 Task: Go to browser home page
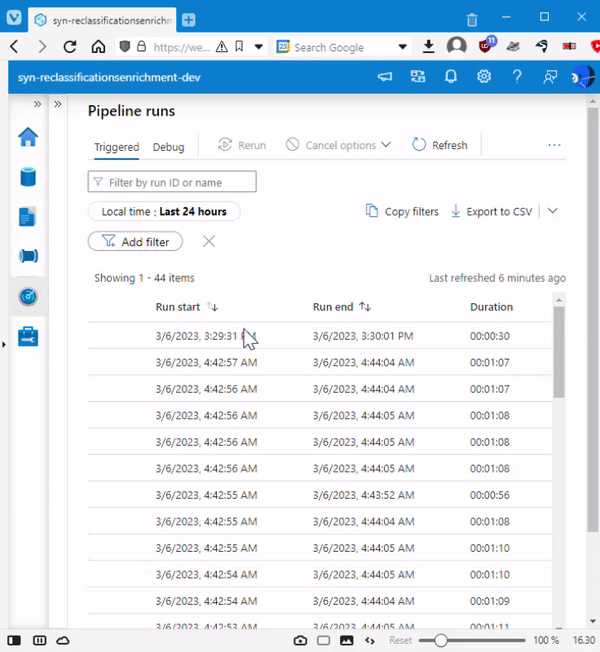tap(98, 47)
